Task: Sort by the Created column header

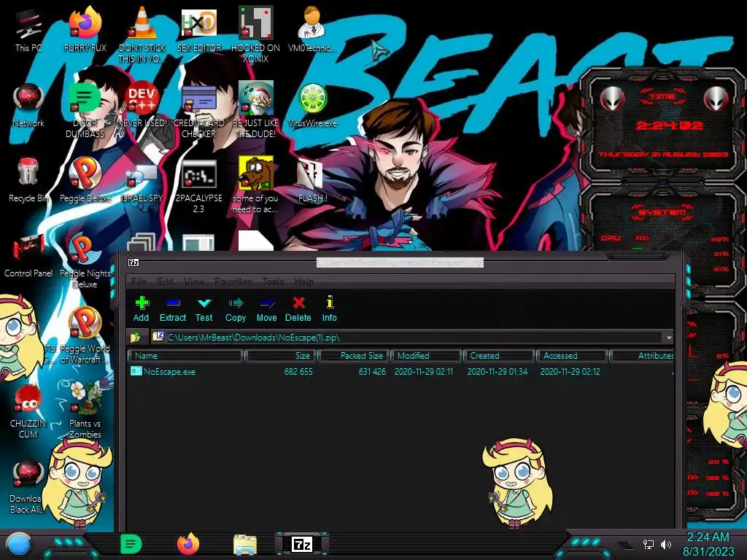Action: (x=499, y=356)
